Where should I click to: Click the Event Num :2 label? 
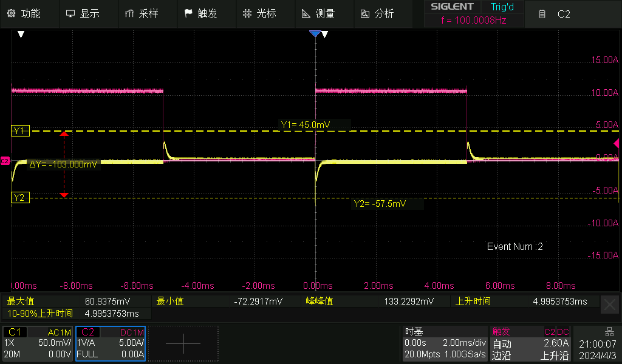[x=514, y=247]
